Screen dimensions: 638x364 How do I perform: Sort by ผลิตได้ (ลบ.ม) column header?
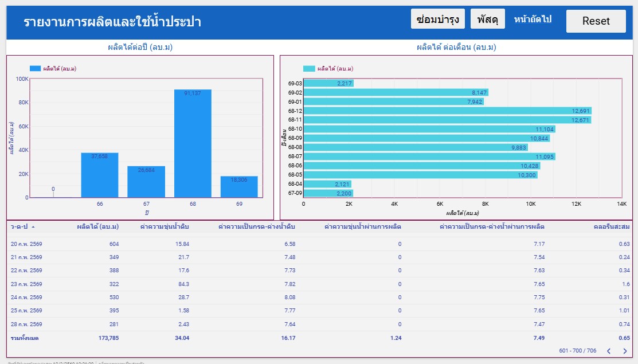point(97,226)
